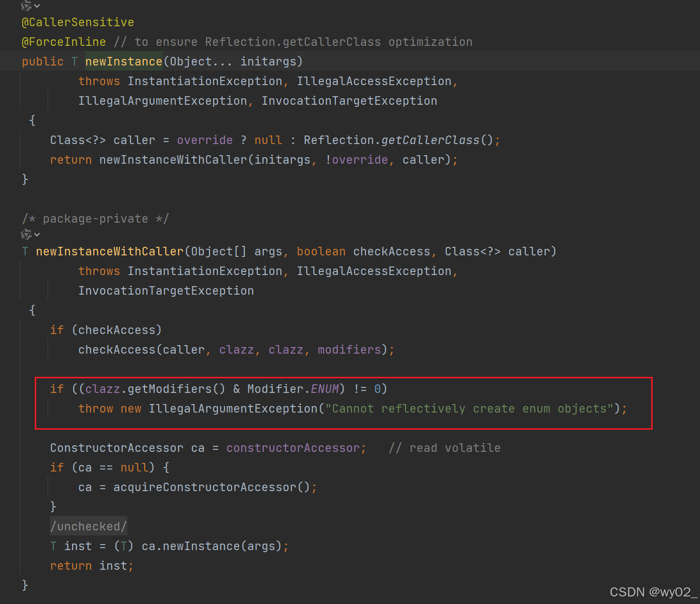
Task: Click the @ForceInline annotation
Action: click(x=64, y=42)
